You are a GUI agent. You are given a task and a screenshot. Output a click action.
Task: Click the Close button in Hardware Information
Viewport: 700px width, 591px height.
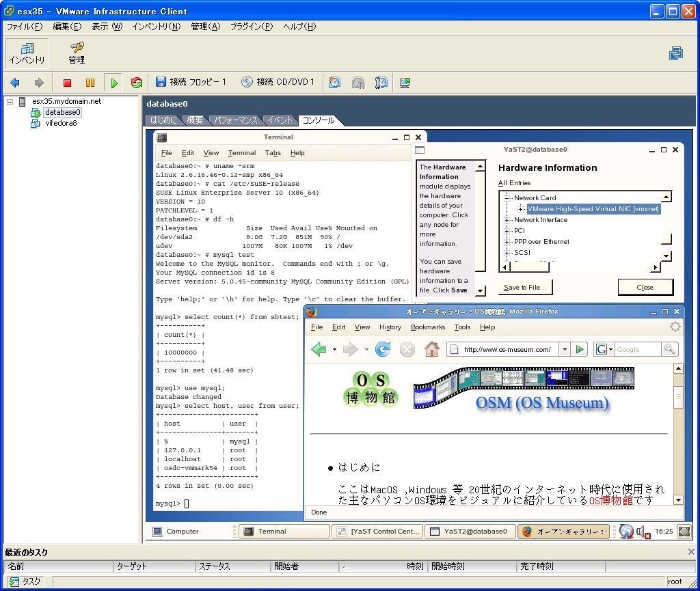tap(645, 288)
